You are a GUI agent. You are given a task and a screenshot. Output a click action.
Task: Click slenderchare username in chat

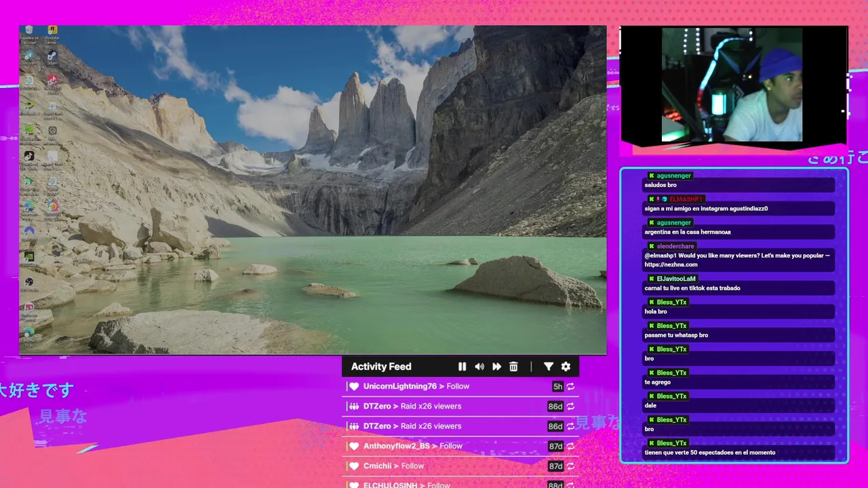pyautogui.click(x=675, y=246)
